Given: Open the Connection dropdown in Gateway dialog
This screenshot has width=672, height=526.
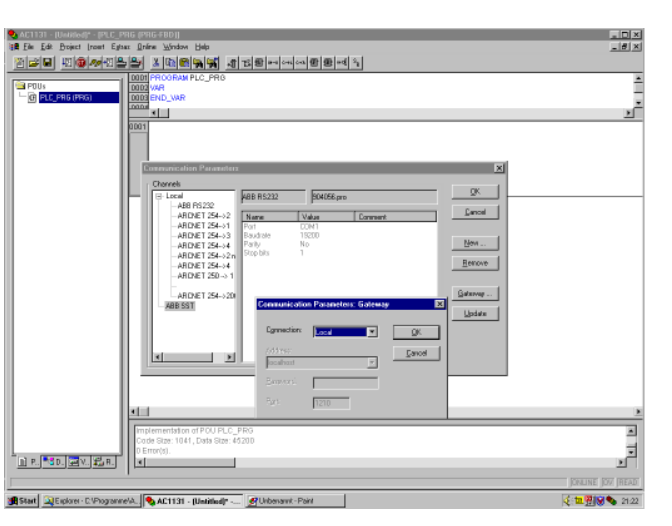Looking at the screenshot, I should (x=372, y=331).
